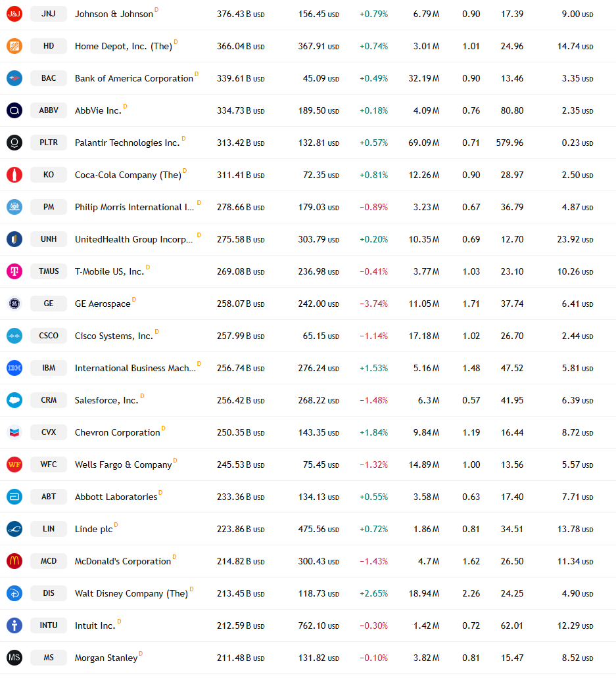Viewport: 616px width, 680px height.
Task: Click the UnitedHealth logo icon
Action: pyautogui.click(x=14, y=239)
